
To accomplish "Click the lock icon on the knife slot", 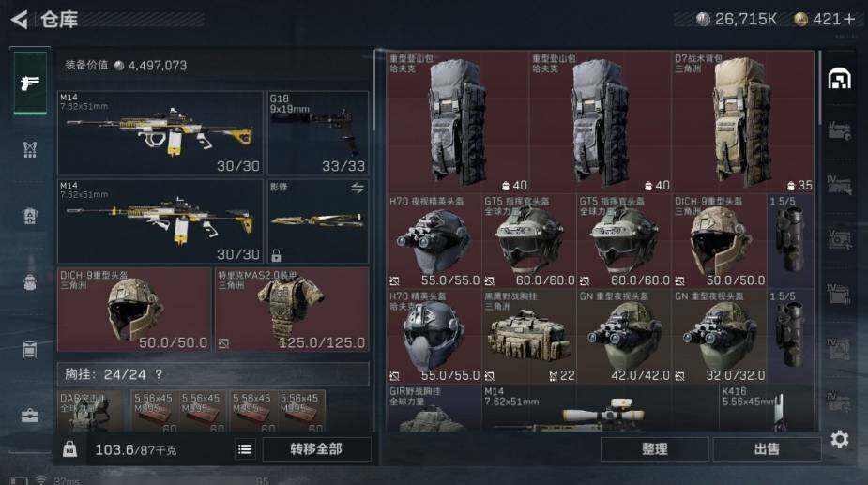I will pos(276,255).
